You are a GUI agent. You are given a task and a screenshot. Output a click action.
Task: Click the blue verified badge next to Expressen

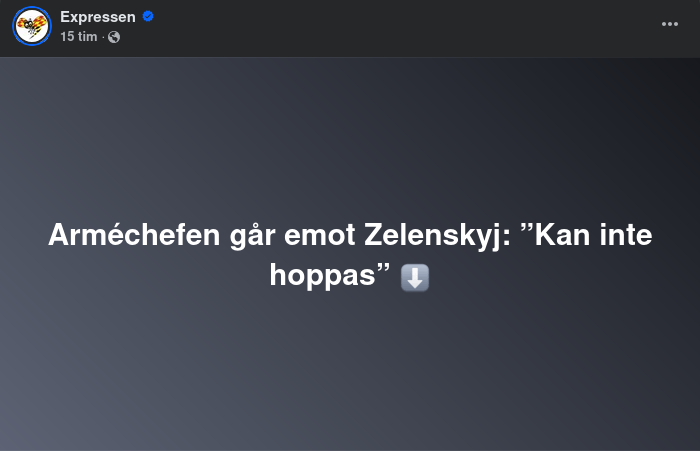148,17
